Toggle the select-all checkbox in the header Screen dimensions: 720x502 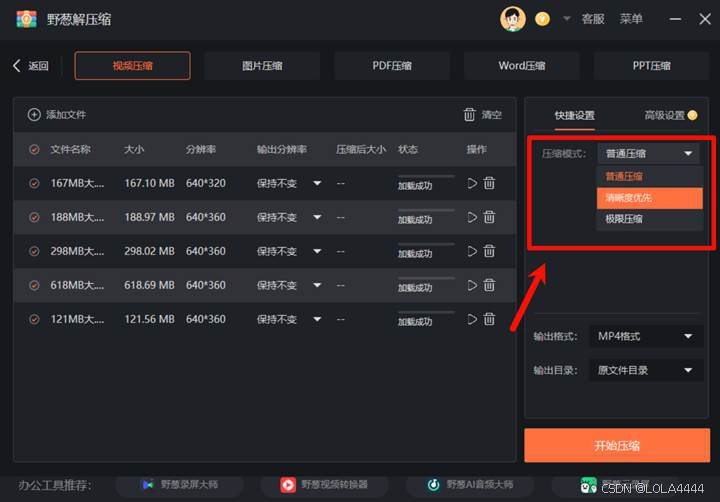pyautogui.click(x=34, y=149)
